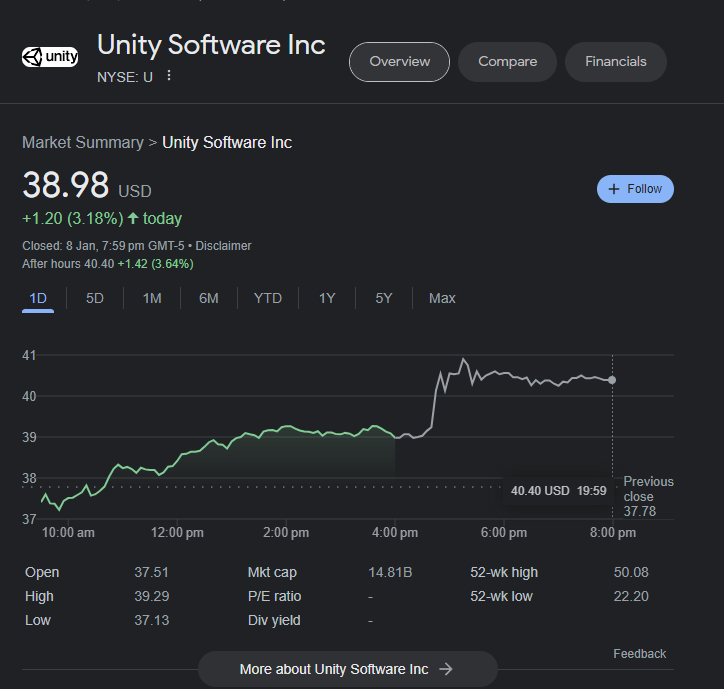
Task: Switch to YTD chart range
Action: (x=268, y=298)
